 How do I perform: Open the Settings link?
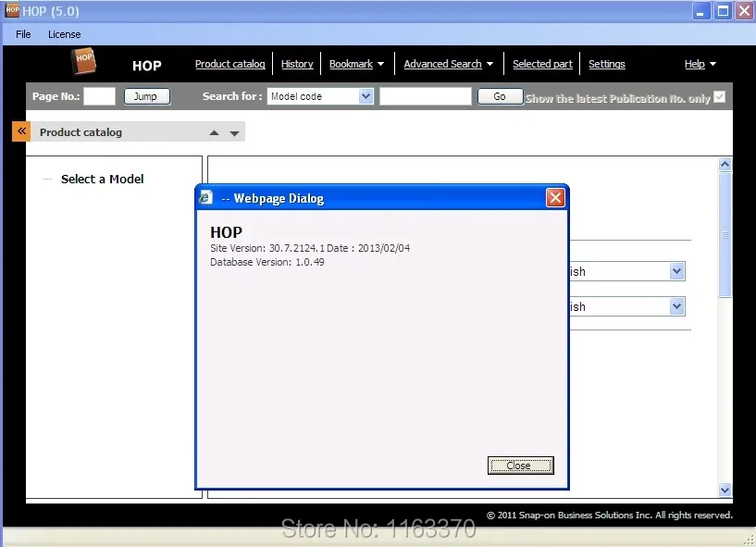[606, 64]
